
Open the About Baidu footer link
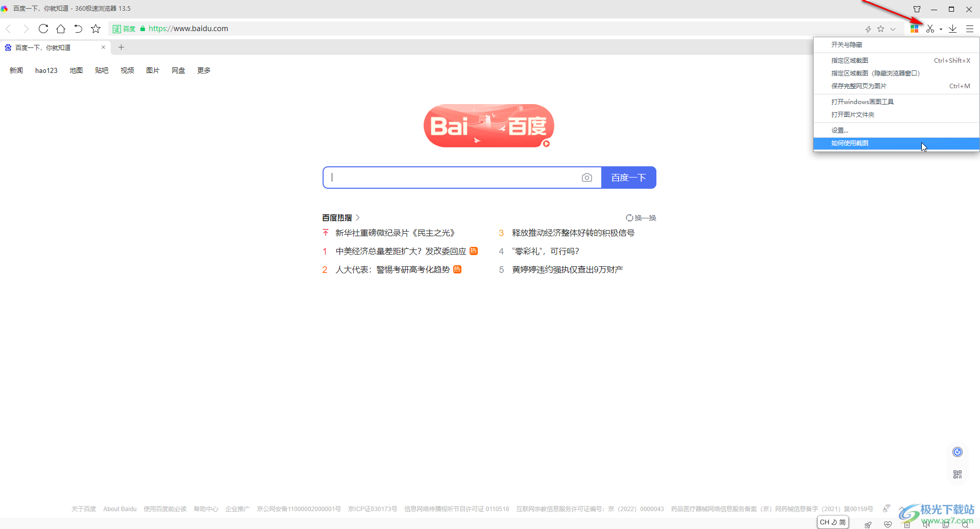click(x=120, y=509)
